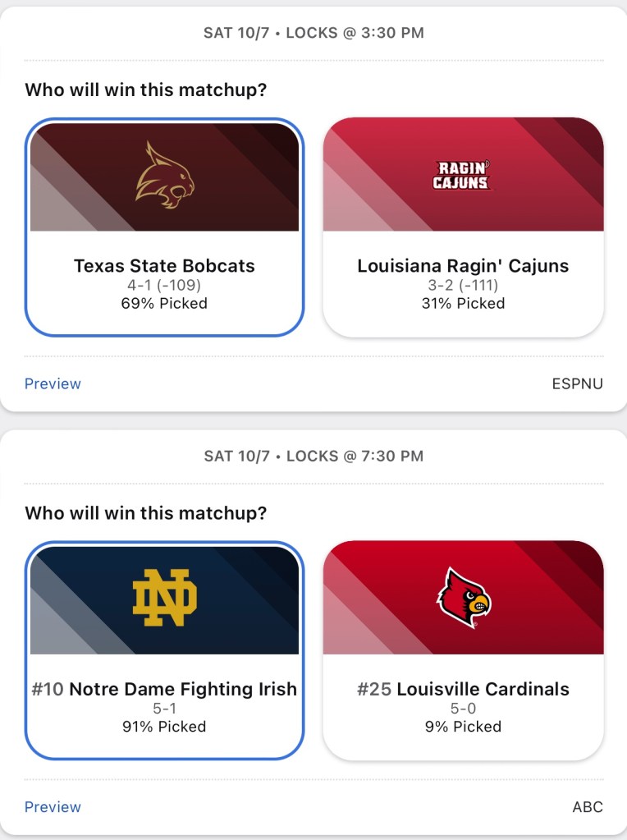
Task: Click the Louisville Cardinals bird logo
Action: coord(463,598)
